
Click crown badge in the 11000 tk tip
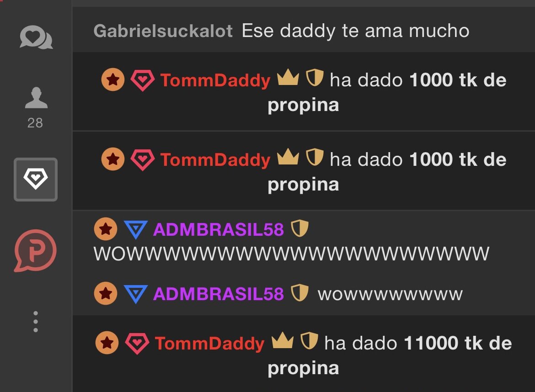283,340
